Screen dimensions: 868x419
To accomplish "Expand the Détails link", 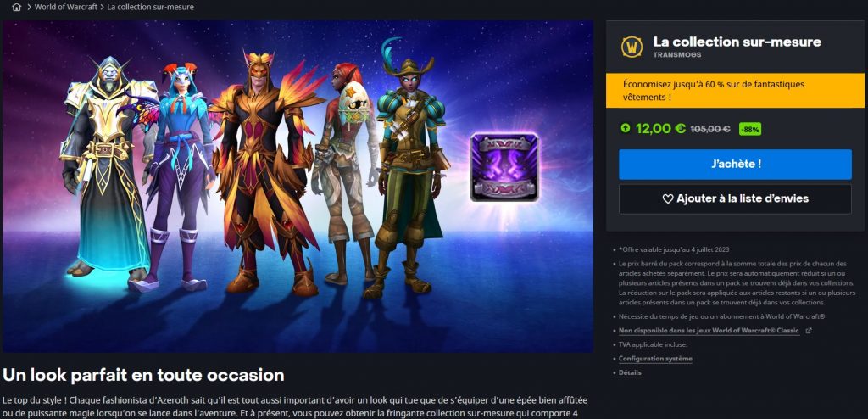I will [x=630, y=373].
